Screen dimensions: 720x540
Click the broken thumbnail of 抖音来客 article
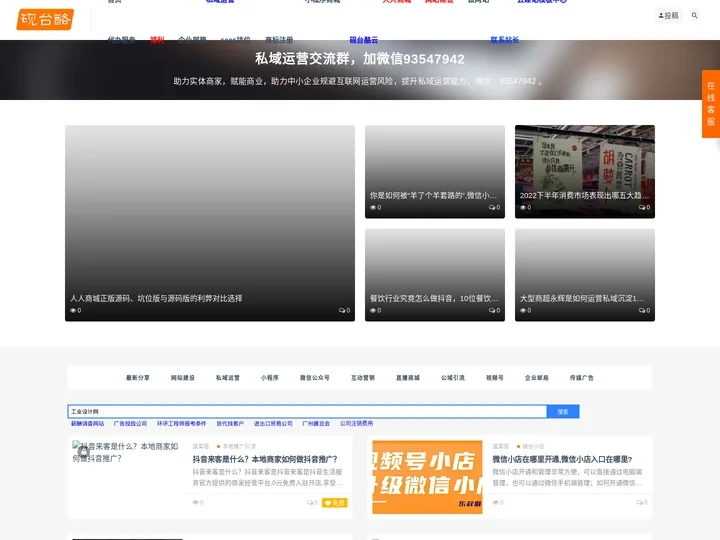tap(125, 452)
